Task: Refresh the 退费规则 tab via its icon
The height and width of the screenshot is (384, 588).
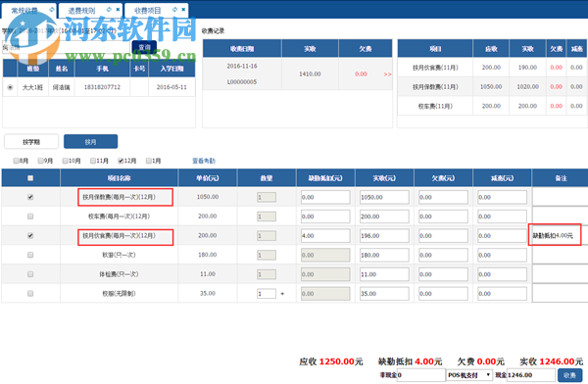Action: pyautogui.click(x=109, y=10)
